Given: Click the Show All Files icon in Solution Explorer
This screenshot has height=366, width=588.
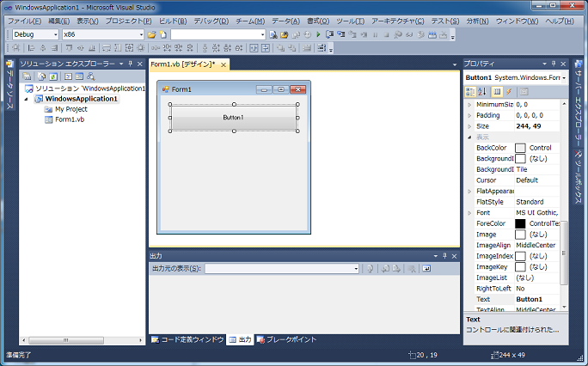Looking at the screenshot, I should [x=41, y=76].
